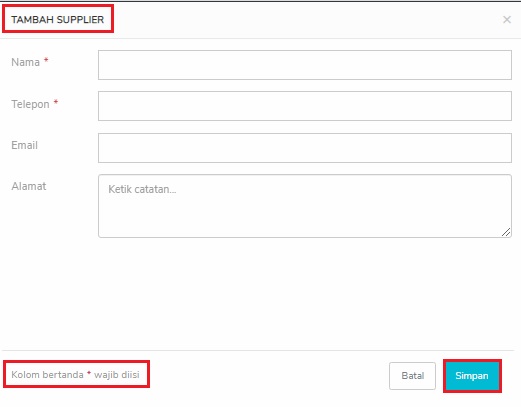Click inside the Alamat text area

point(305,206)
